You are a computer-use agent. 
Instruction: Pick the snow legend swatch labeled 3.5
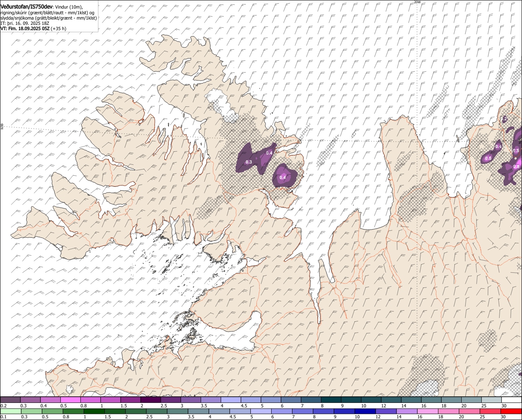click(210, 400)
